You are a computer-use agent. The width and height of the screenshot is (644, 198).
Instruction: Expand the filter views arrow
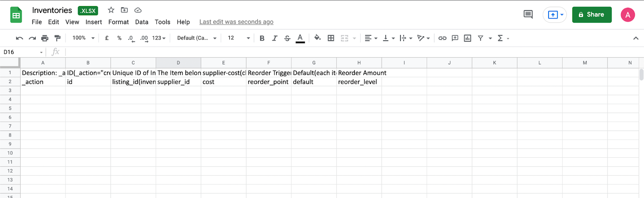(490, 38)
